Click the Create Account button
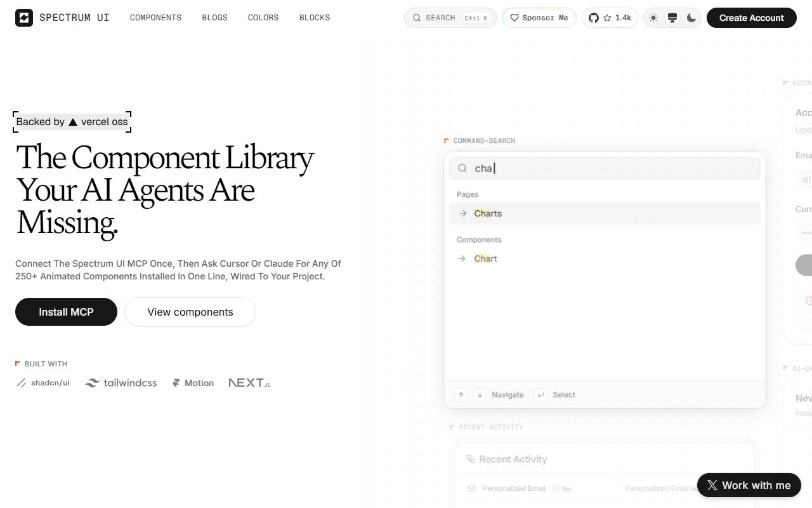The height and width of the screenshot is (508, 812). coord(752,18)
